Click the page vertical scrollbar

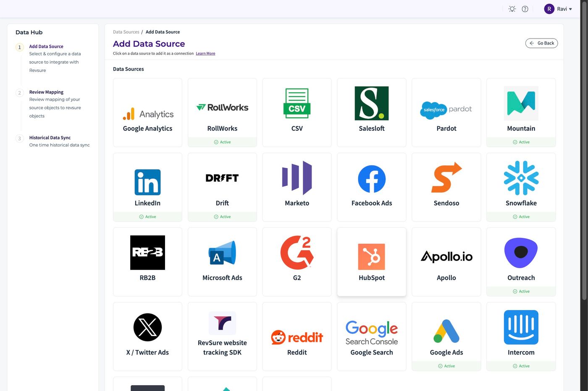pos(584,151)
